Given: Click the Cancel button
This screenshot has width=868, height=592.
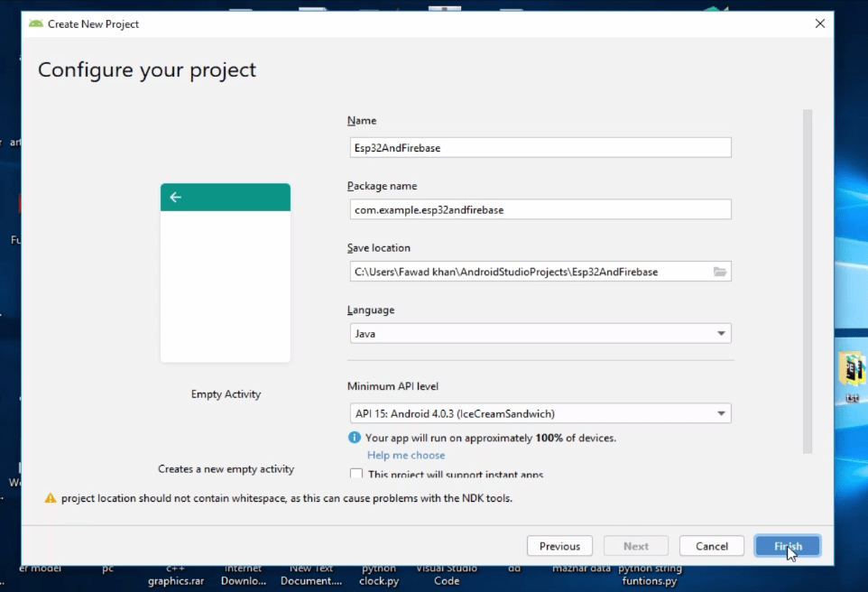Looking at the screenshot, I should pos(711,545).
